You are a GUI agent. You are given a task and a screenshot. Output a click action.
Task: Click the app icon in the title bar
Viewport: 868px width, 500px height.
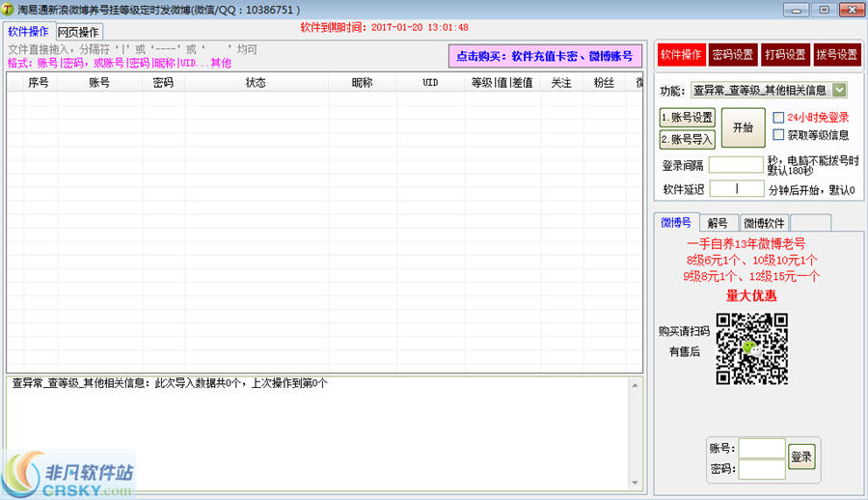(x=8, y=10)
